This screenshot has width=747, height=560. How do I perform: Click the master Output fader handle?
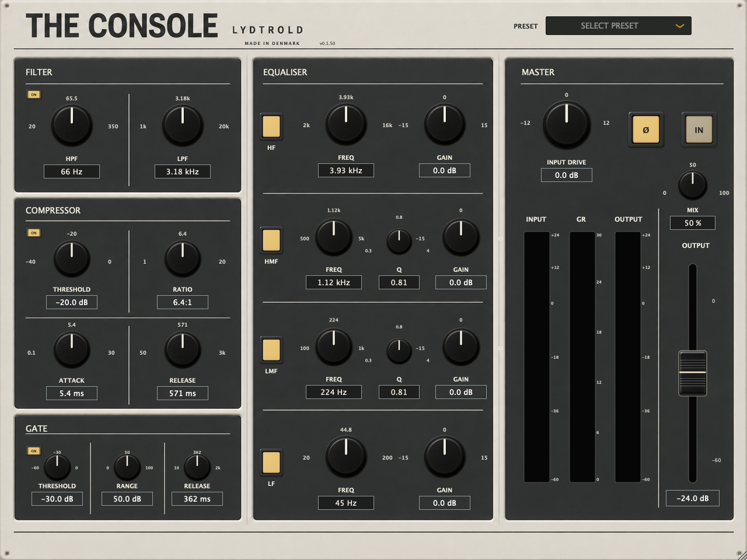point(693,373)
